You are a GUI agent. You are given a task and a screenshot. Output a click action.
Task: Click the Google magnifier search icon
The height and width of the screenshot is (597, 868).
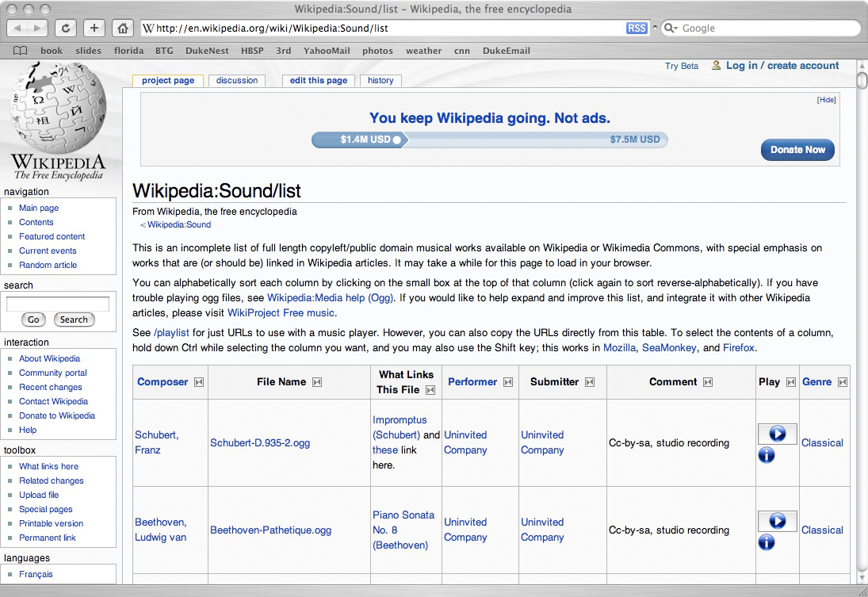click(x=670, y=29)
